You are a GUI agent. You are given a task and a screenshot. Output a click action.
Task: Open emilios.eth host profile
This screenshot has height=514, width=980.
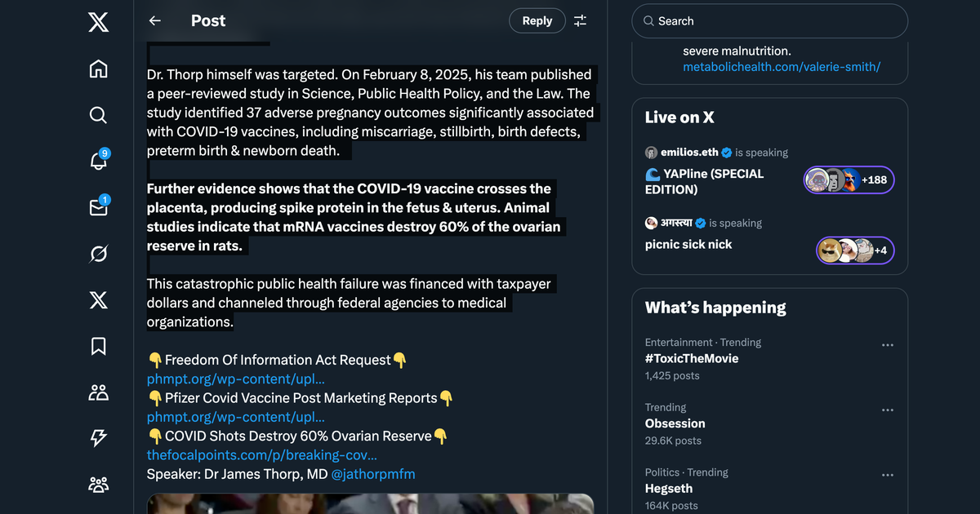690,153
